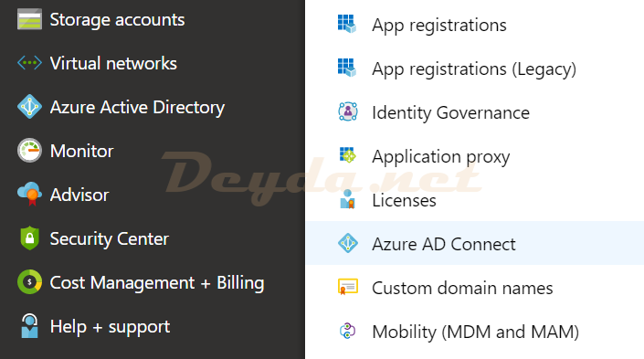Click the Application proxy icon
This screenshot has height=359, width=644.
pyautogui.click(x=347, y=155)
